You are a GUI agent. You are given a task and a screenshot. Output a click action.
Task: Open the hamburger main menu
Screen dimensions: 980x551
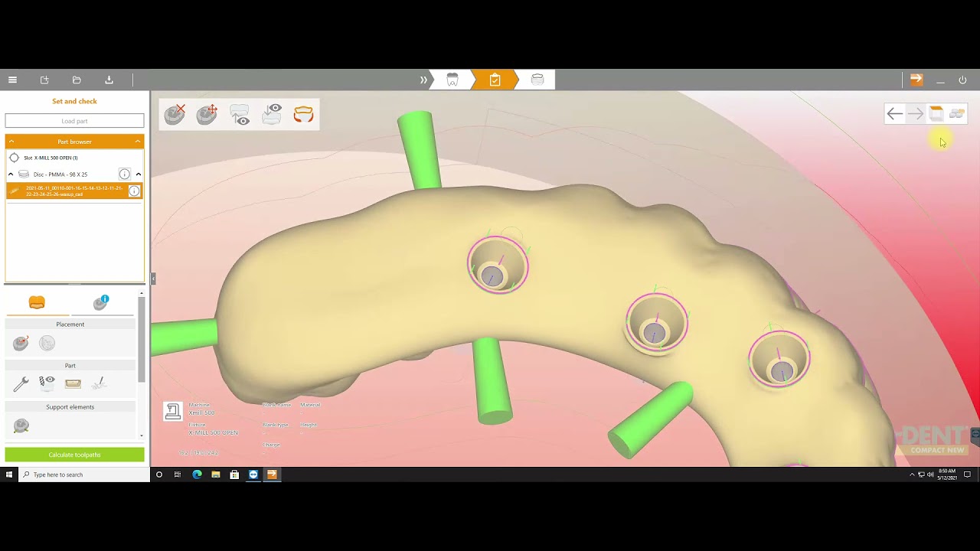pyautogui.click(x=12, y=80)
